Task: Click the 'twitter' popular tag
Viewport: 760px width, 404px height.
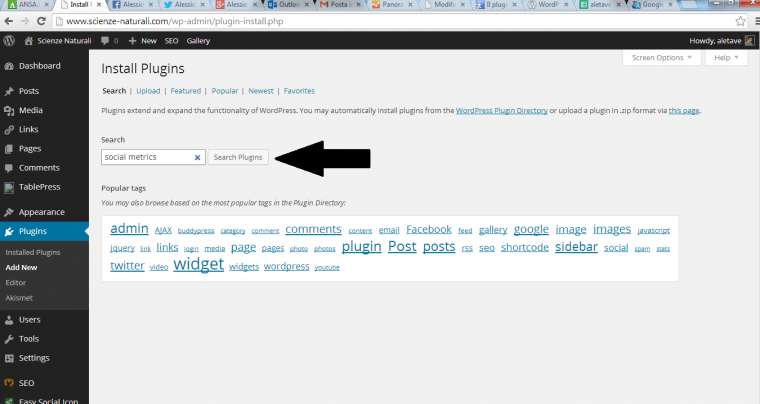Action: coord(127,266)
